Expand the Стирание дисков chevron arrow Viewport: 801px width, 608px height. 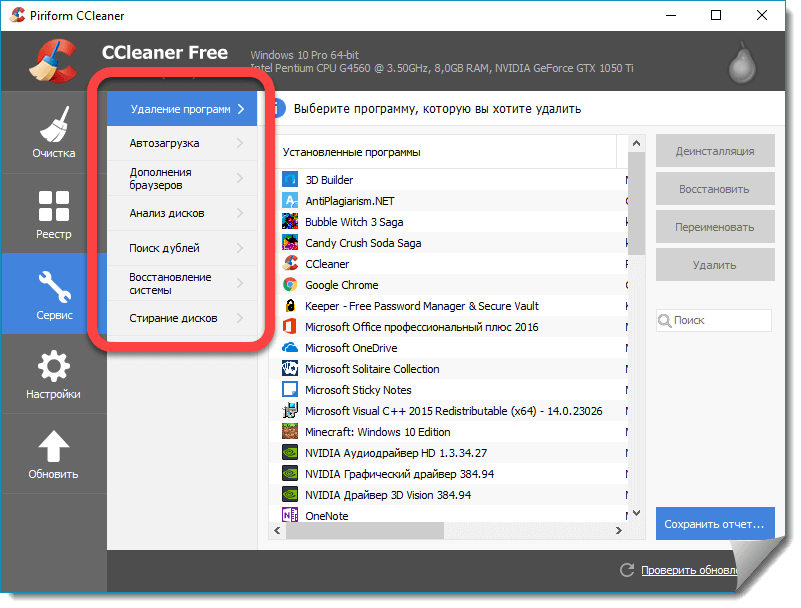click(240, 318)
